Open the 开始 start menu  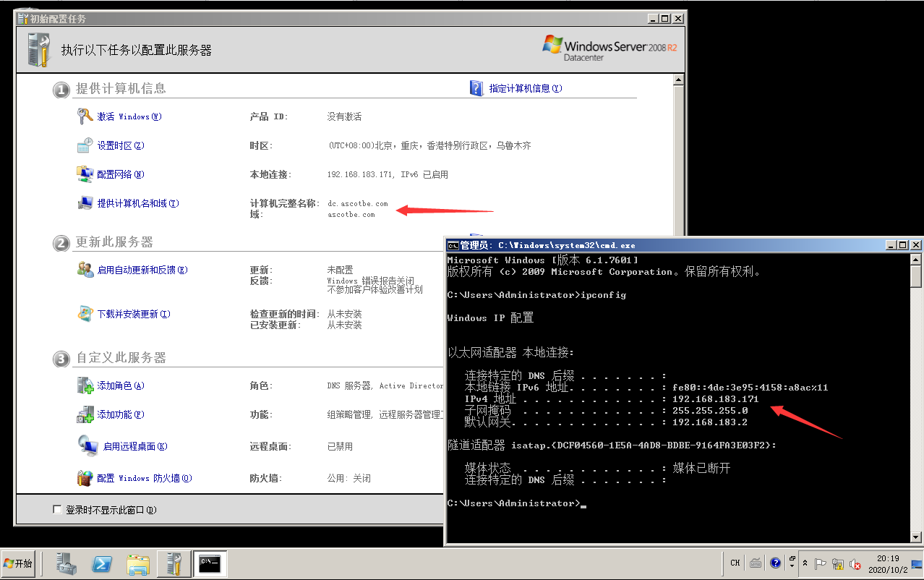point(19,563)
